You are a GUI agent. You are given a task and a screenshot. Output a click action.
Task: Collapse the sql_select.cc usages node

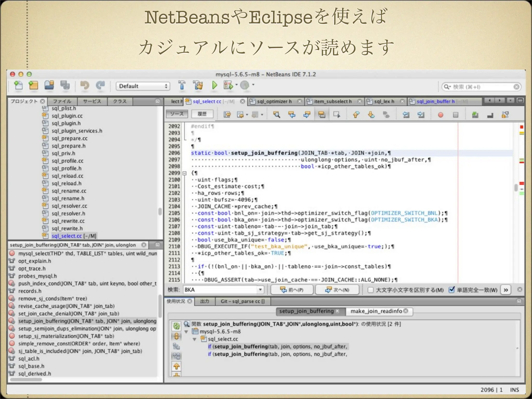click(195, 339)
